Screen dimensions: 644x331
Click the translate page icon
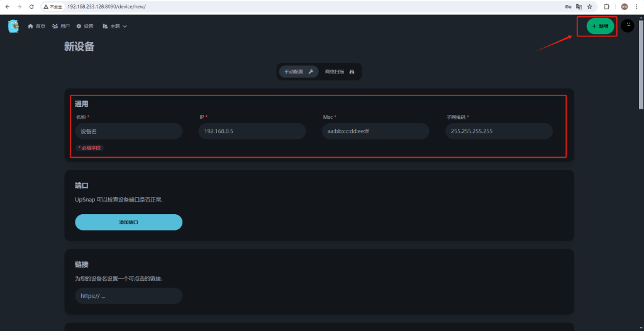577,6
